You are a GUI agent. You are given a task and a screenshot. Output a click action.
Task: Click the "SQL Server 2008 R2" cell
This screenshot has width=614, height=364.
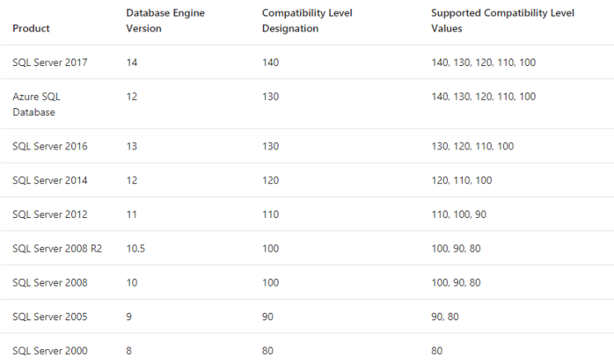[57, 248]
